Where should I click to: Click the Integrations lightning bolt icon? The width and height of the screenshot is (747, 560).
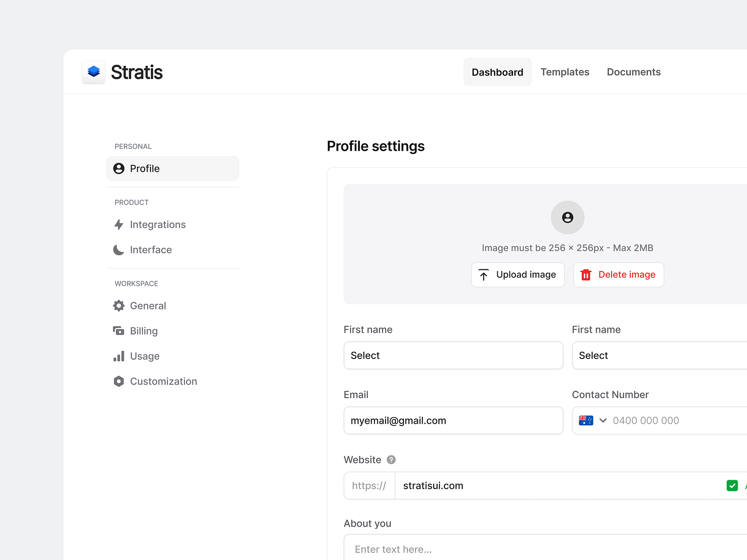(x=119, y=224)
